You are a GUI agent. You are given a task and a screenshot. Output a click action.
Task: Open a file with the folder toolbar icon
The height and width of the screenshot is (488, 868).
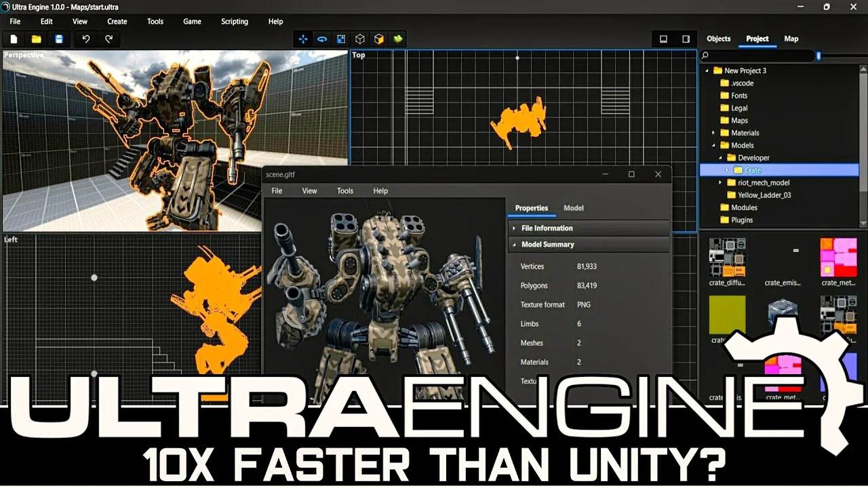point(36,39)
